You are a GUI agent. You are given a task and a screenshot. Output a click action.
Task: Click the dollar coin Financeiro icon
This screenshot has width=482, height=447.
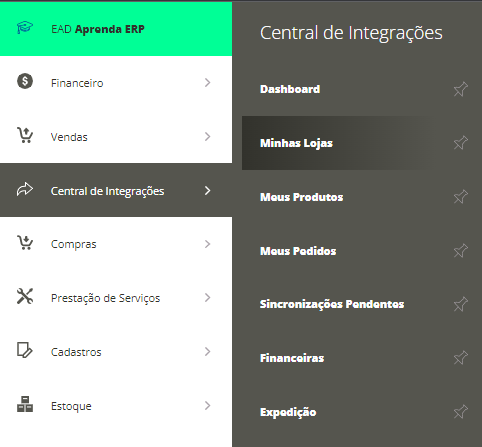(x=25, y=81)
